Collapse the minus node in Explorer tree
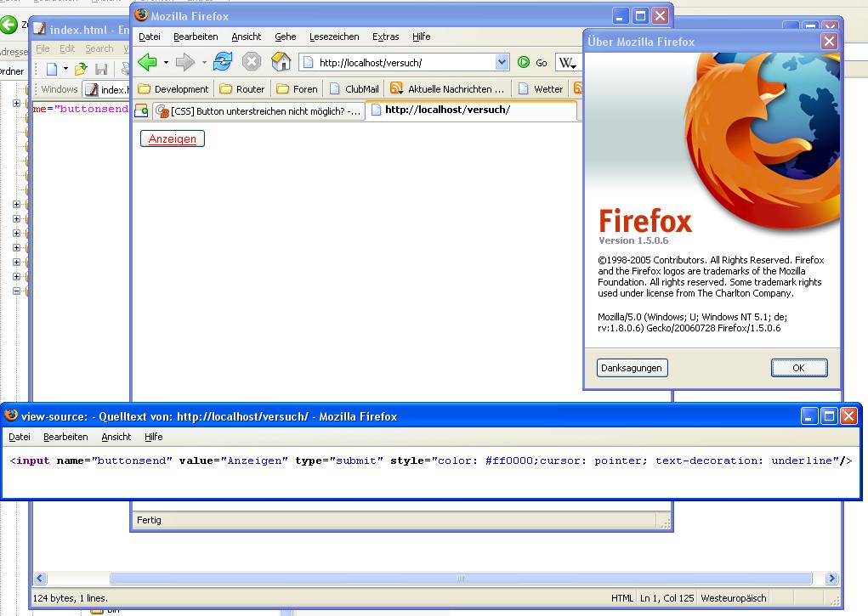The image size is (868, 616). tap(16, 291)
